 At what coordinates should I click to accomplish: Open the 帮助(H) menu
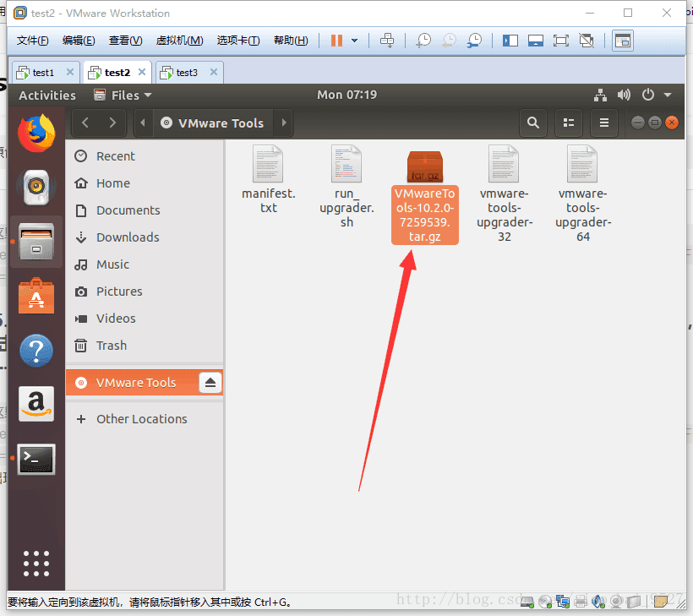[x=291, y=41]
